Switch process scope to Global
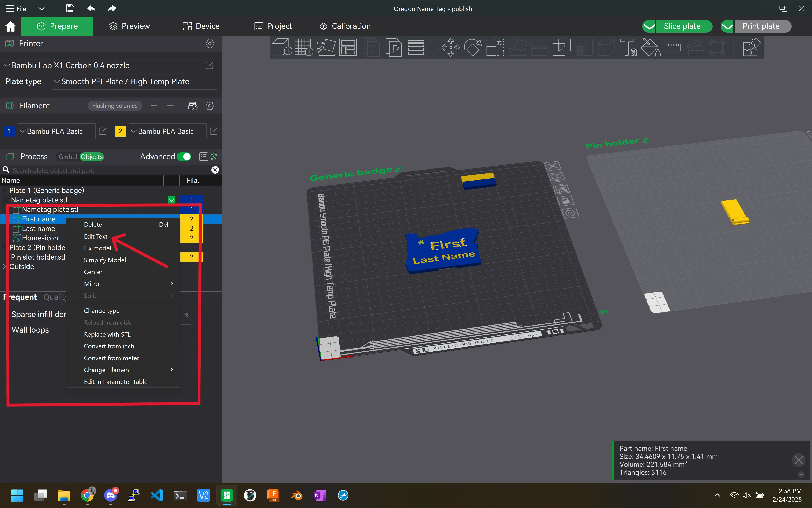This screenshot has width=812, height=508. (68, 157)
